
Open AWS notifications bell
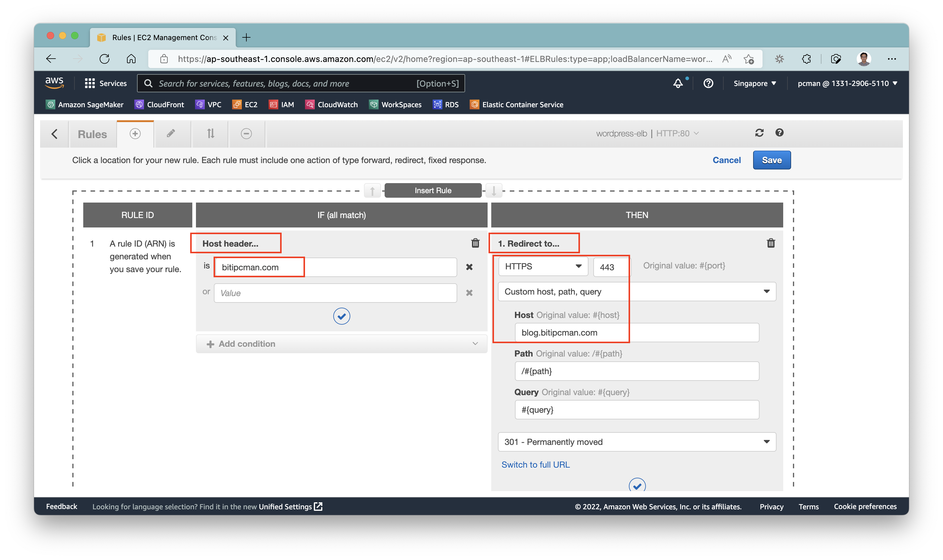[678, 84]
